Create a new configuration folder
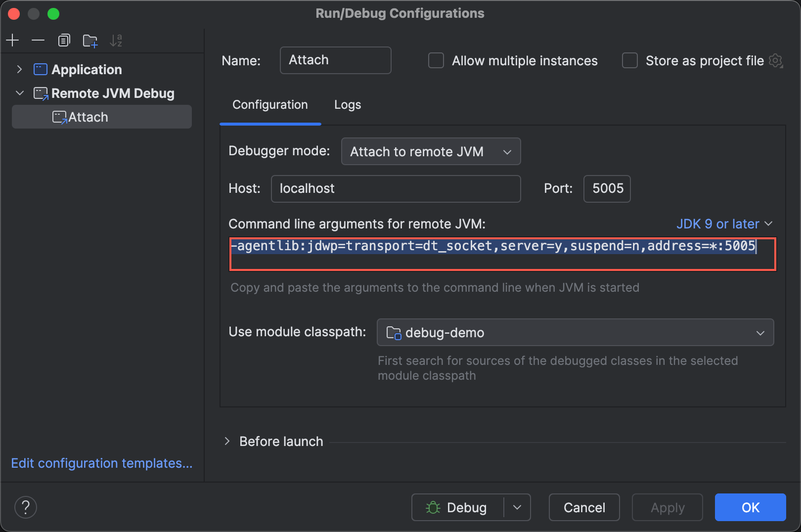Screen dimensions: 801x532 tap(90, 41)
